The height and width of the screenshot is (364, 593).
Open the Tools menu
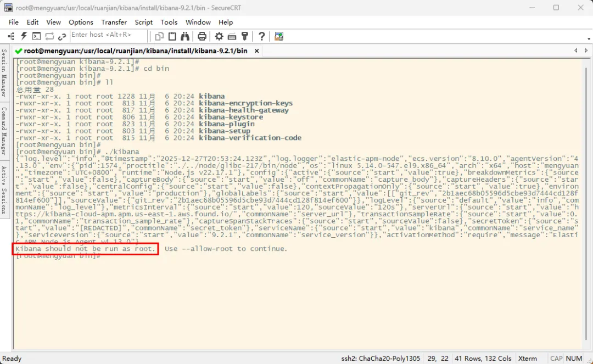click(x=169, y=23)
